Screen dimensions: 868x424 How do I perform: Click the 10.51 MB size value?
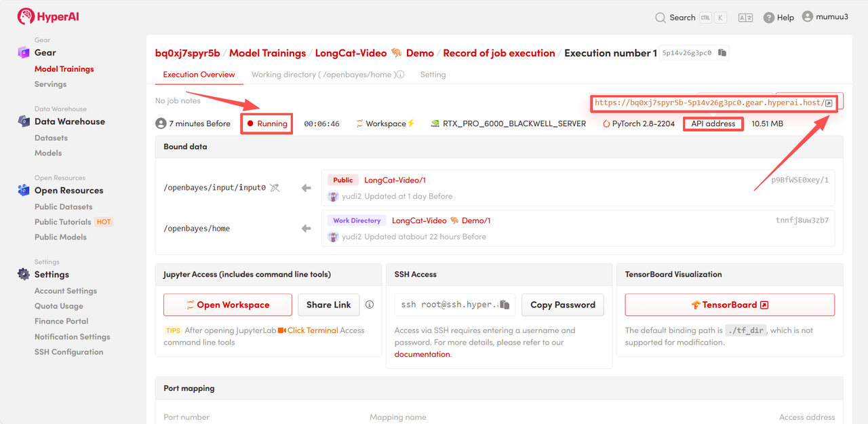point(768,123)
